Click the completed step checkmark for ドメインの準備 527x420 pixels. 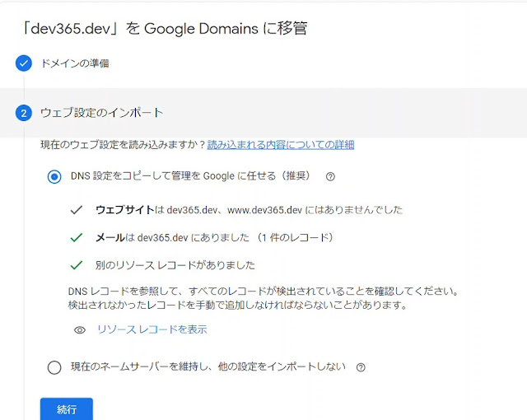click(x=24, y=63)
